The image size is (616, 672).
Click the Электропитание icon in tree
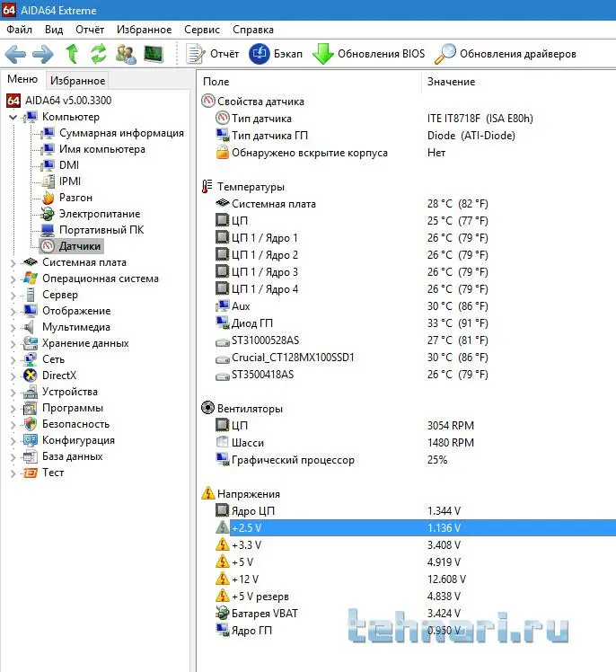point(47,214)
